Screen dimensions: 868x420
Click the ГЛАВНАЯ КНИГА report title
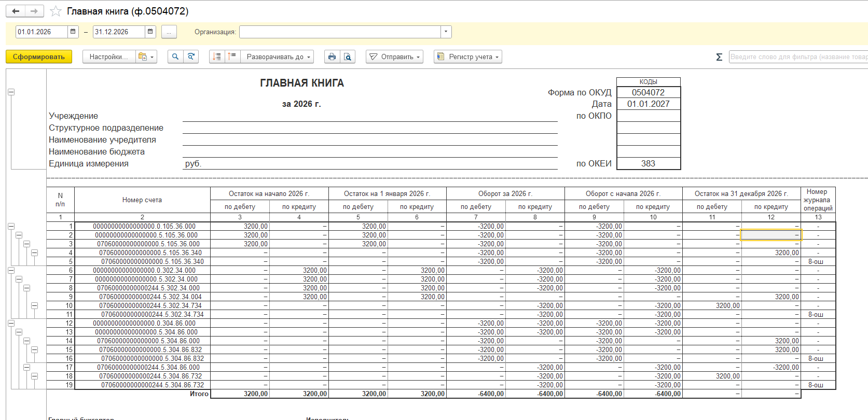[302, 83]
